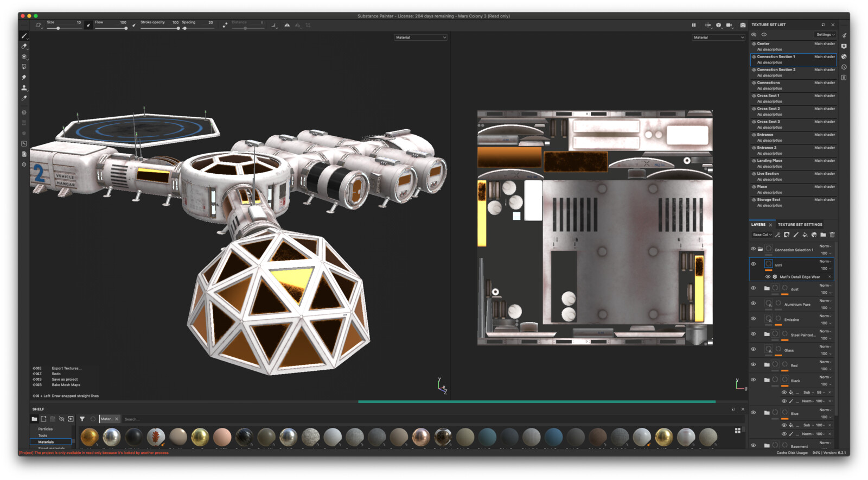Open the Base Col channel dropdown

coord(762,235)
